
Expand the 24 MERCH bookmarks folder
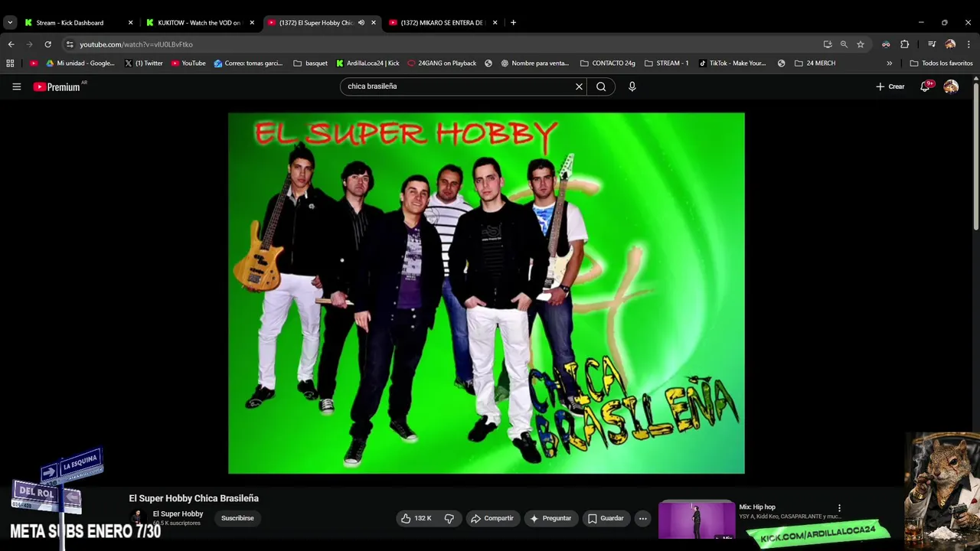coord(815,64)
